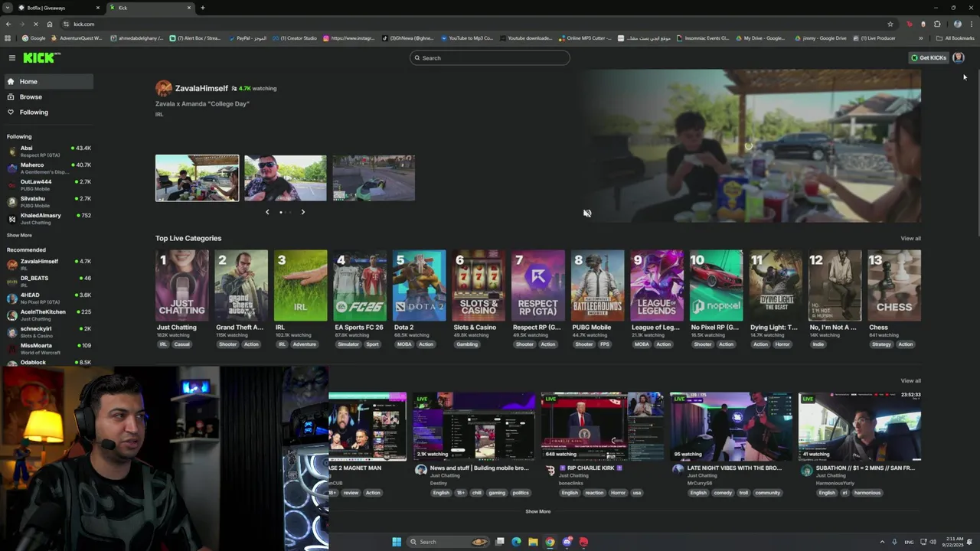Screen dimensions: 980x551
Task: Click Get KICKs button
Action: click(x=928, y=57)
